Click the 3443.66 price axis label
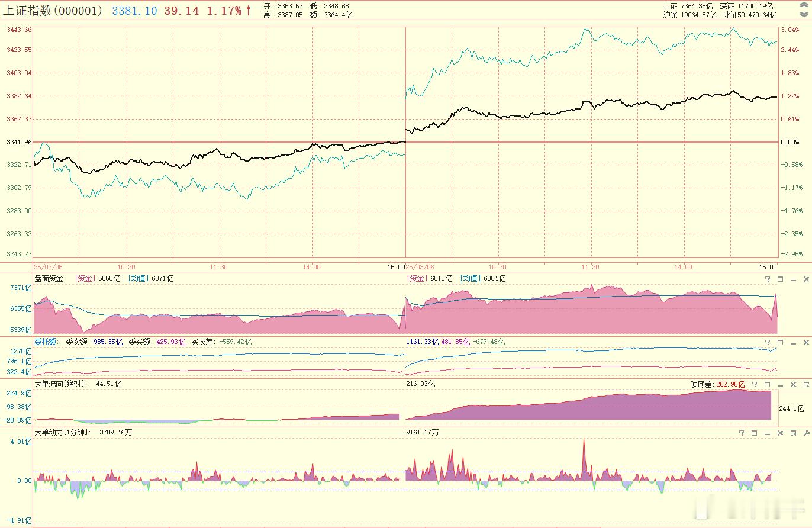Screen dimensions: 812x528 (x=19, y=30)
